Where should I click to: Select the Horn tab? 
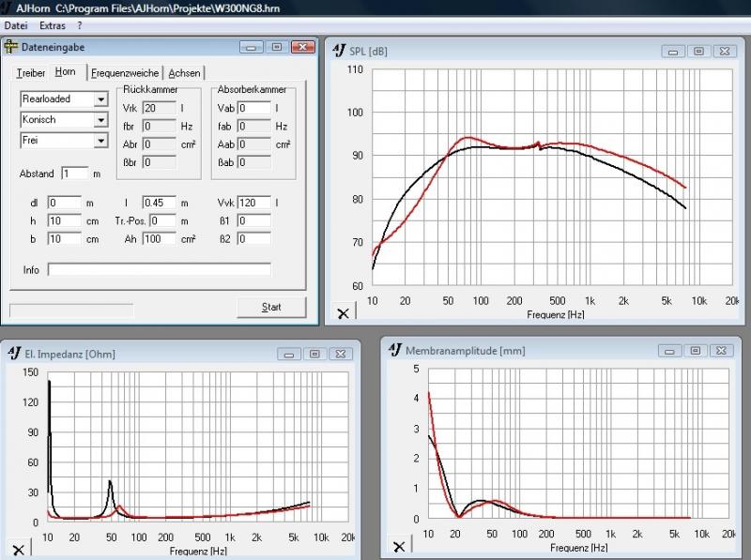coord(65,72)
